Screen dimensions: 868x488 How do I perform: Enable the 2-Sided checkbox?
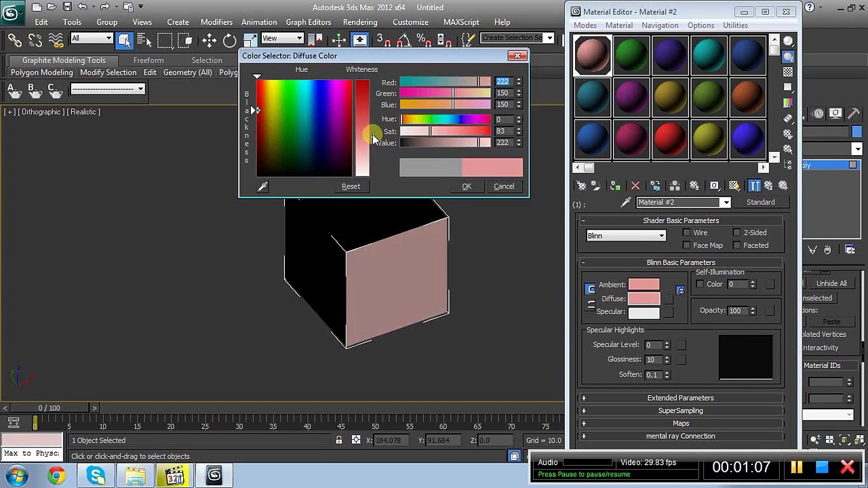click(736, 232)
